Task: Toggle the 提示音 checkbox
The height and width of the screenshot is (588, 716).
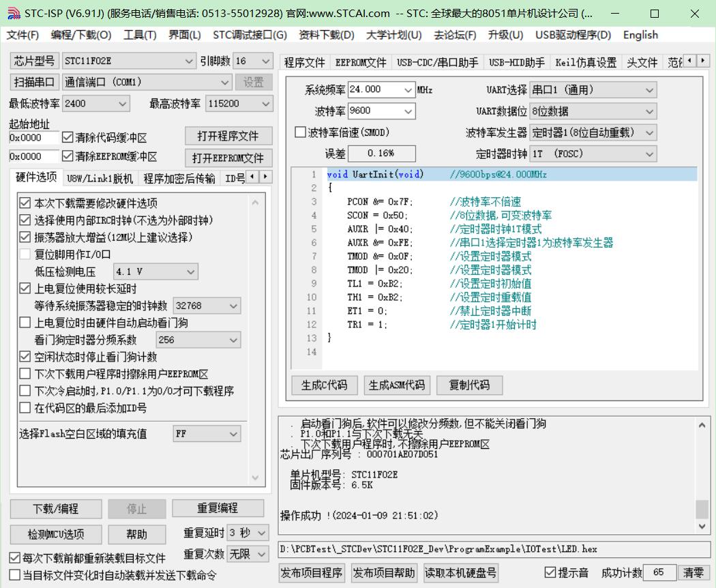Action: [550, 572]
